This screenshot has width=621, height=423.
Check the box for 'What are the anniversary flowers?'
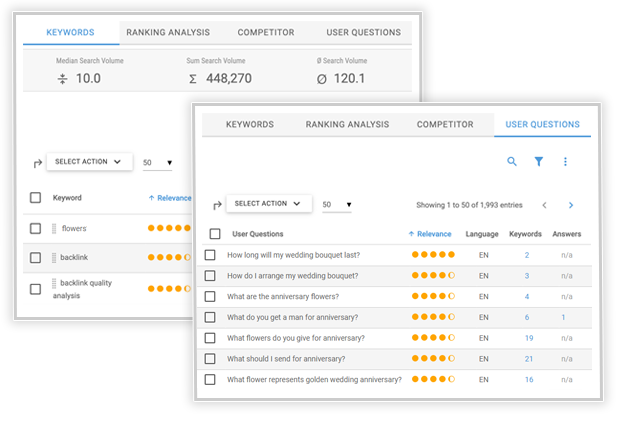pos(210,296)
